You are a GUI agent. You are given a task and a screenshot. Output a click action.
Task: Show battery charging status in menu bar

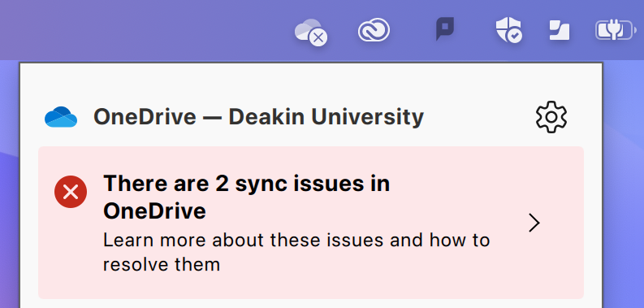[x=616, y=30]
